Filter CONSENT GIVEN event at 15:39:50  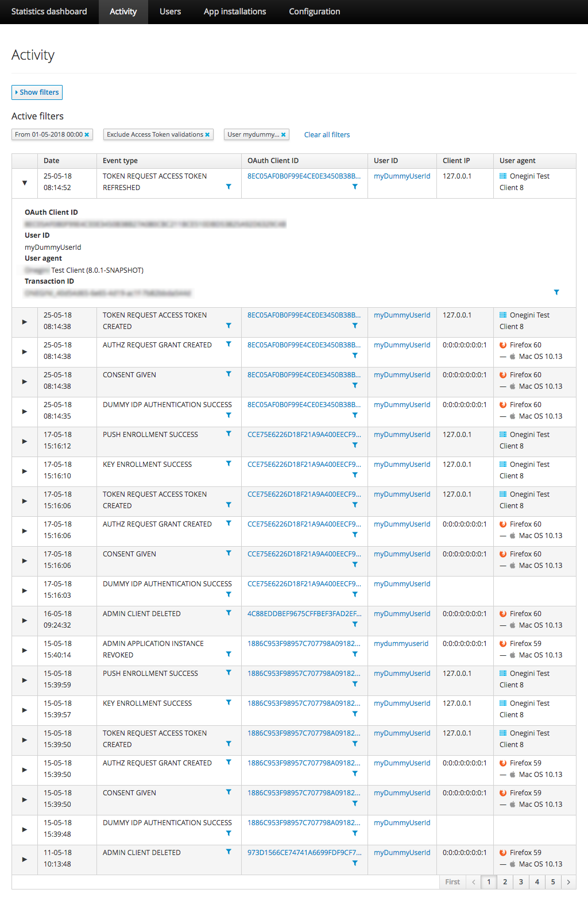tap(229, 792)
